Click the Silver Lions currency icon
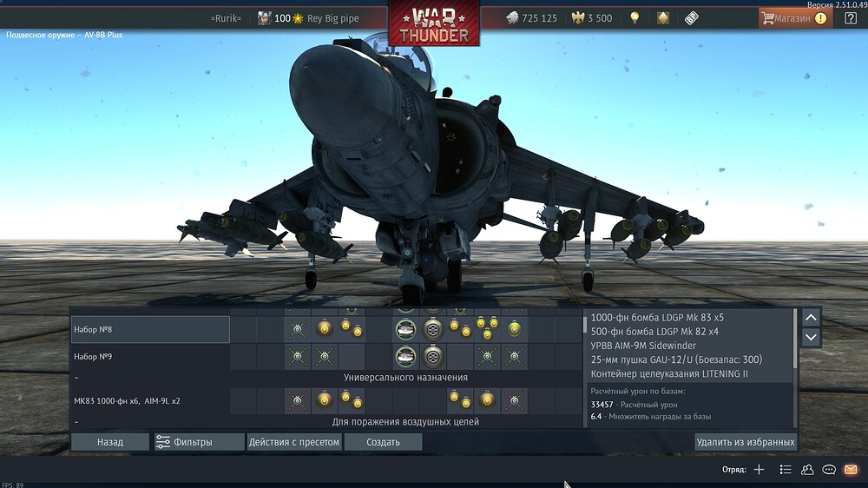 (x=510, y=18)
